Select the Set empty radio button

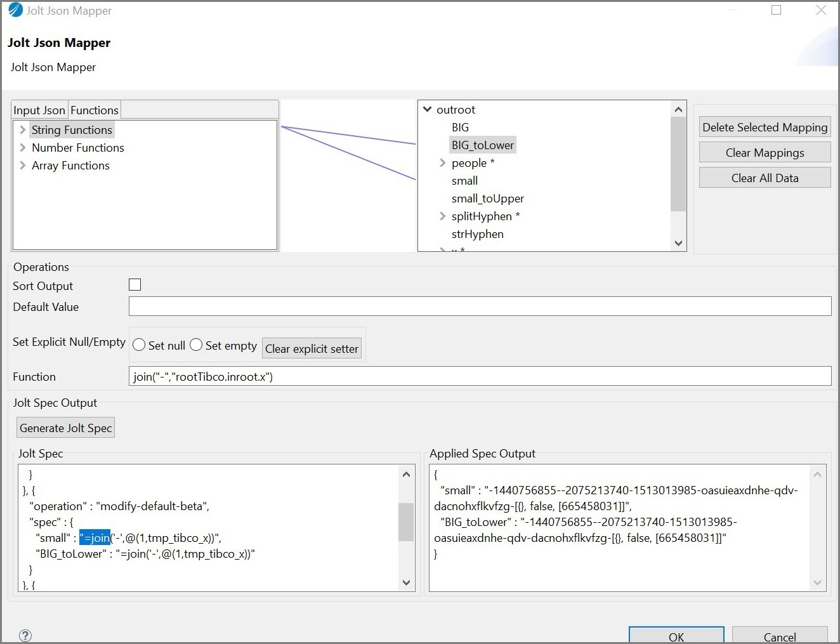point(197,345)
